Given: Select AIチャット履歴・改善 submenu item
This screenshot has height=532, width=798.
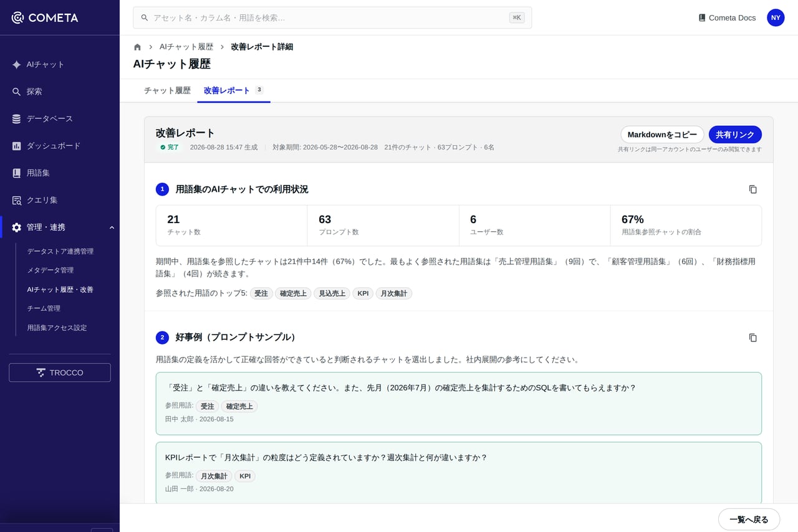Looking at the screenshot, I should [x=60, y=289].
